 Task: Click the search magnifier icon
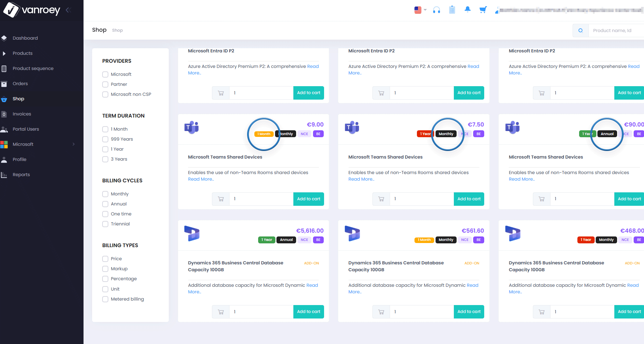click(580, 30)
